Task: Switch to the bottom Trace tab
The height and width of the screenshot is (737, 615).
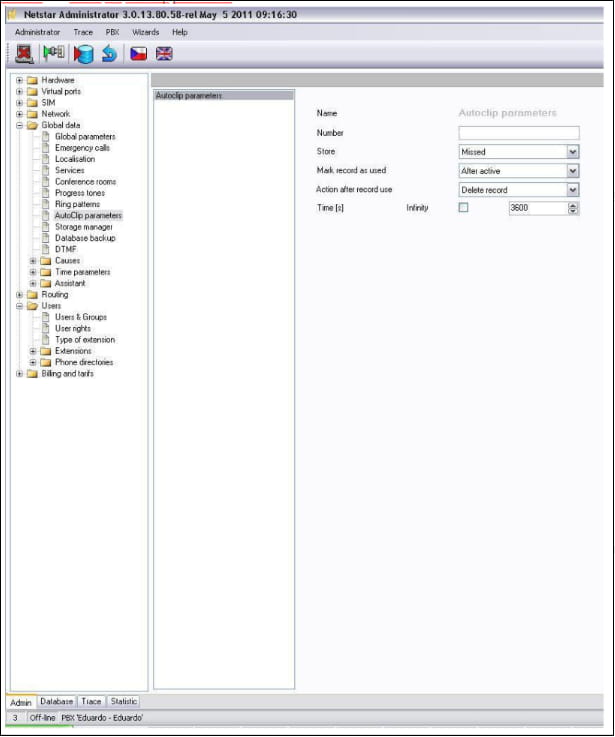Action: point(91,701)
